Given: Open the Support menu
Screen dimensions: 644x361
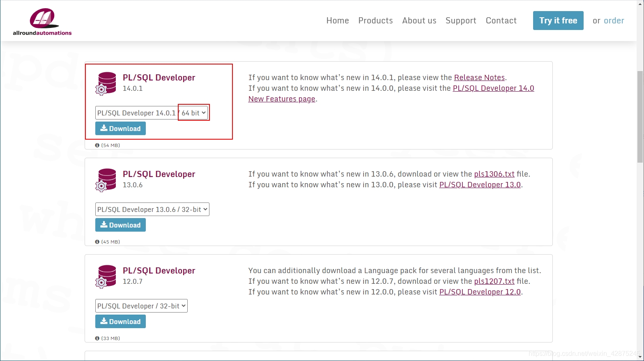Looking at the screenshot, I should [x=461, y=21].
